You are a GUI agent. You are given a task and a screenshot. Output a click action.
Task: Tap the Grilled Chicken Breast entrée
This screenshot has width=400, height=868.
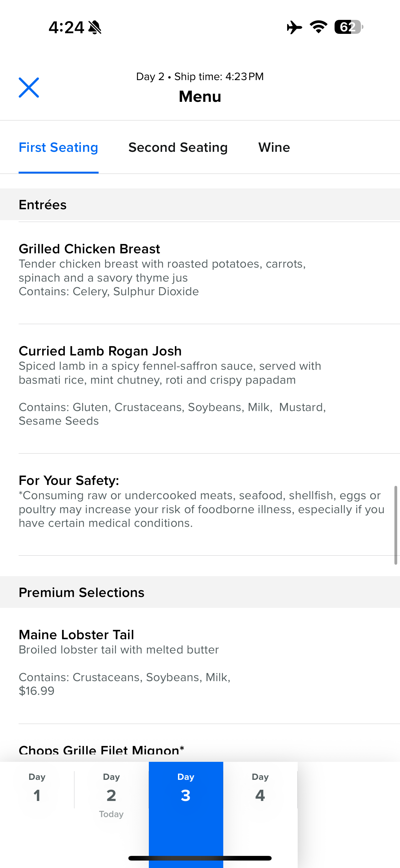pyautogui.click(x=90, y=249)
